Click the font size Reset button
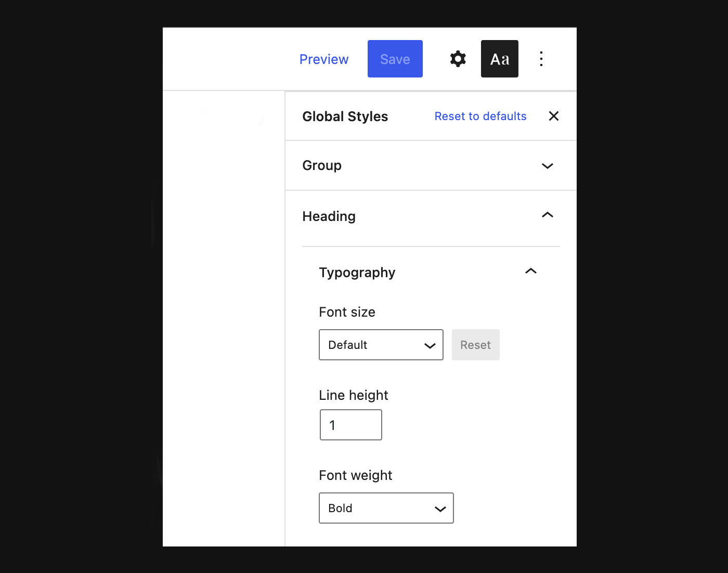This screenshot has height=573, width=728. pos(476,345)
